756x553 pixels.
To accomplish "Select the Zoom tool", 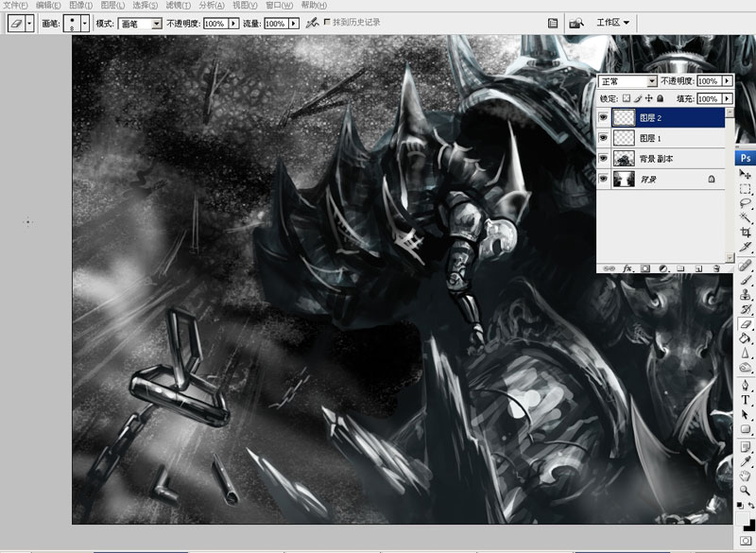I will (x=746, y=491).
